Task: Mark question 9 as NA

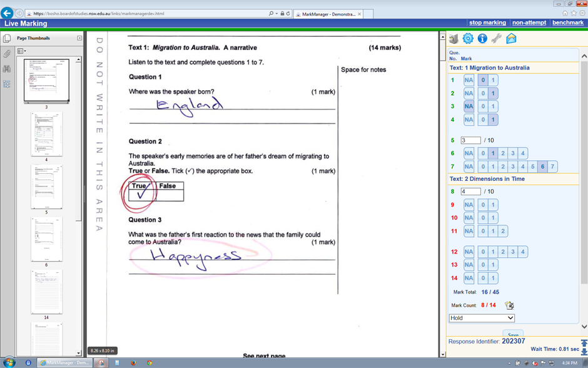Action: point(469,205)
